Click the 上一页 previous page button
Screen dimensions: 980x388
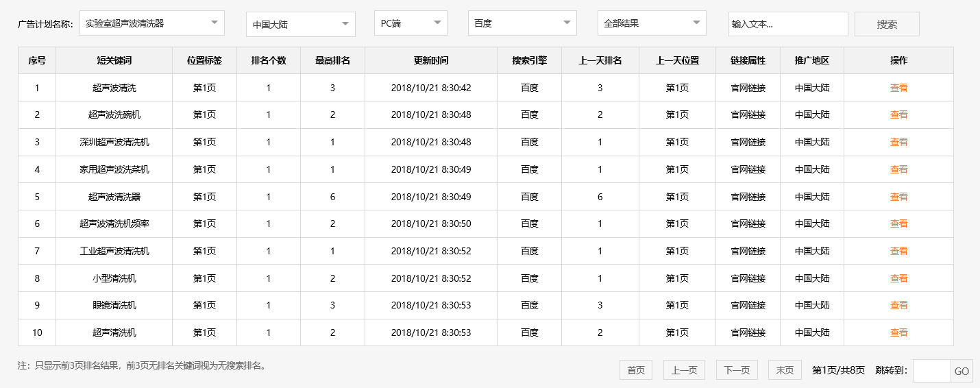coord(684,370)
